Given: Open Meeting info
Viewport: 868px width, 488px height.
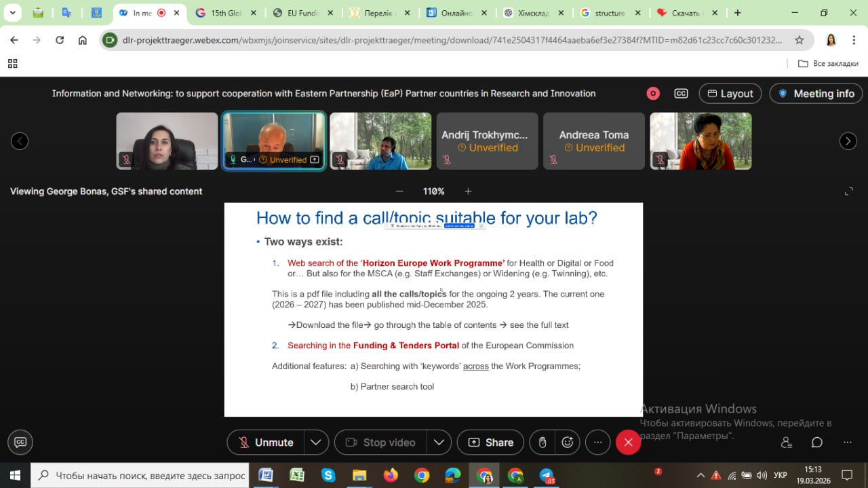Looking at the screenshot, I should [816, 94].
